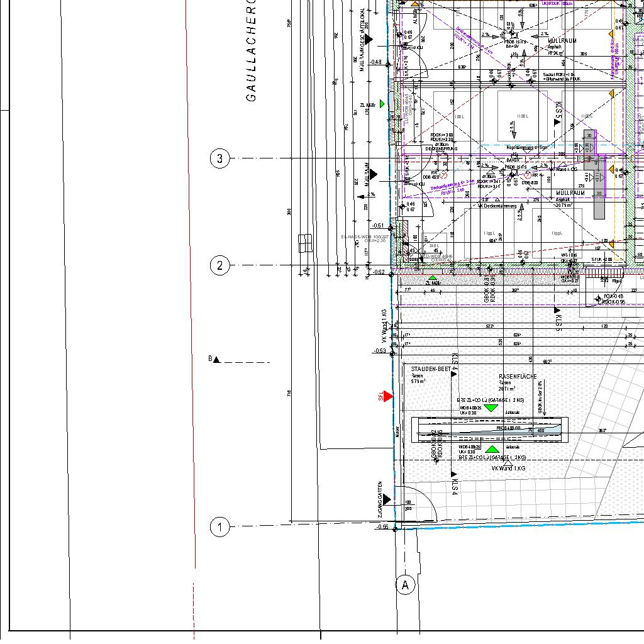The width and height of the screenshot is (644, 644).
Task: Click the DECKENSPRUNG annotation text
Action: click(x=441, y=149)
